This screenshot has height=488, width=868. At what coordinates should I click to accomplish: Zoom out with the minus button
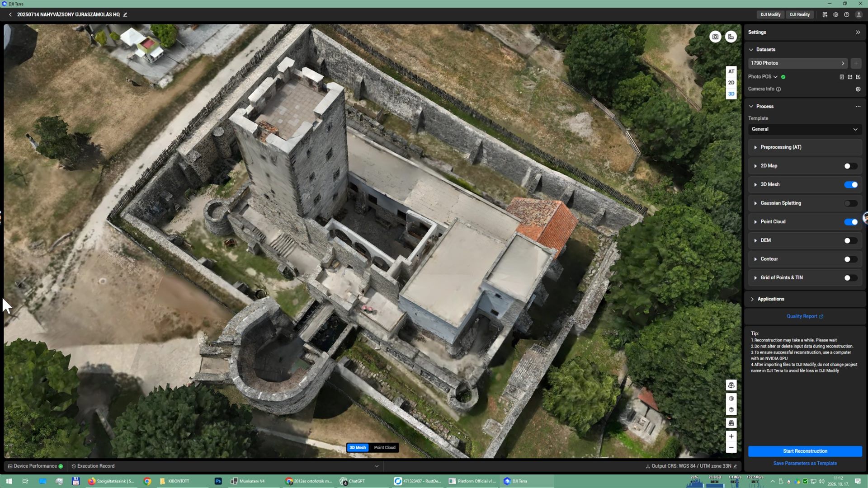click(731, 447)
